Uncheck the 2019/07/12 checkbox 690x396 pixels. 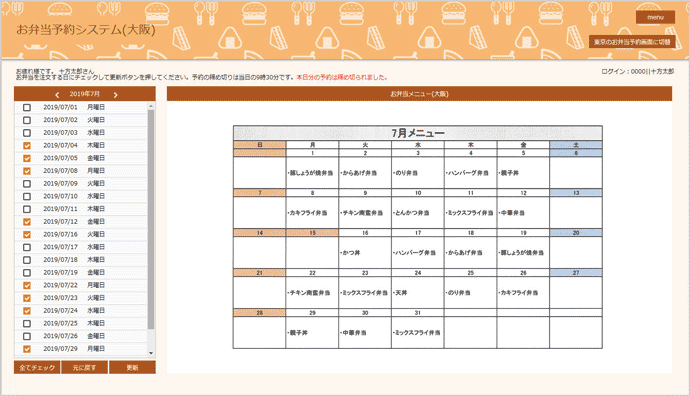tap(27, 222)
